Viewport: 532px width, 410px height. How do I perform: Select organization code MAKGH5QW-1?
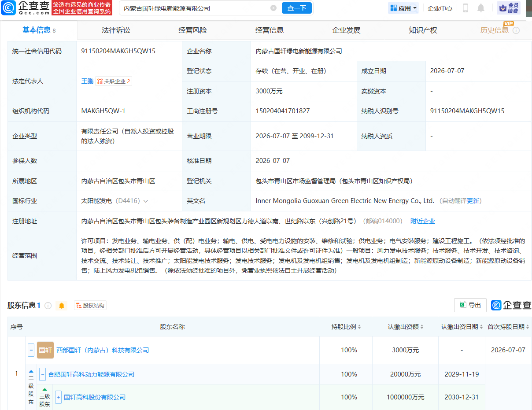103,111
